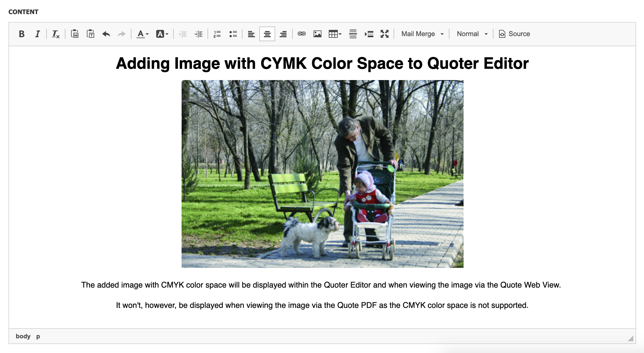Select the park photo in the editor
This screenshot has width=644, height=353.
coord(322,174)
